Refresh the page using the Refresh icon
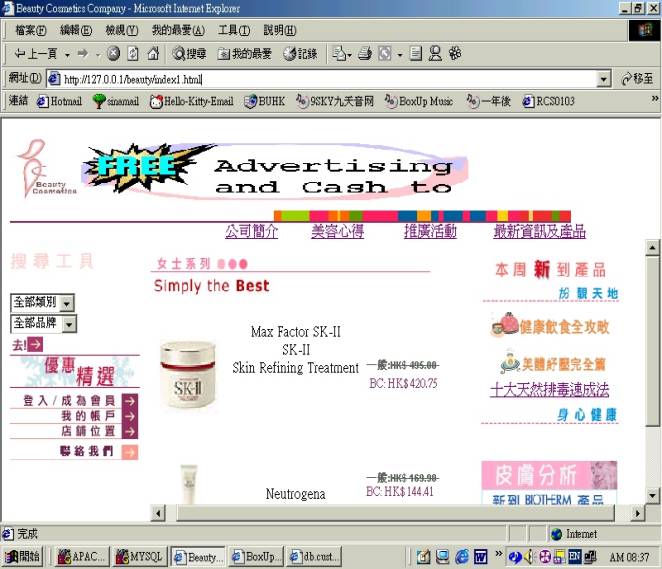The image size is (662, 569). tap(133, 54)
